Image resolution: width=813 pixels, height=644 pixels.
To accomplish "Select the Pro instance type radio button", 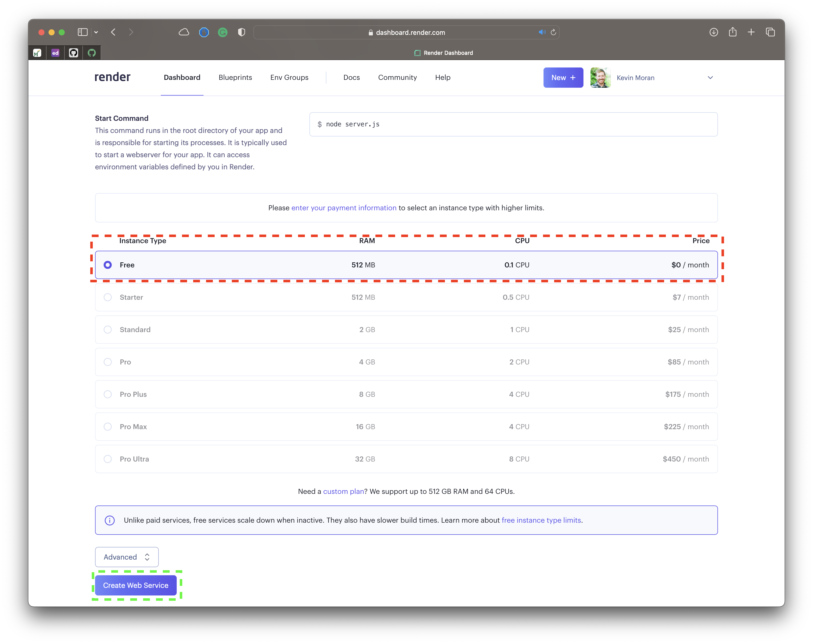I will pyautogui.click(x=108, y=362).
